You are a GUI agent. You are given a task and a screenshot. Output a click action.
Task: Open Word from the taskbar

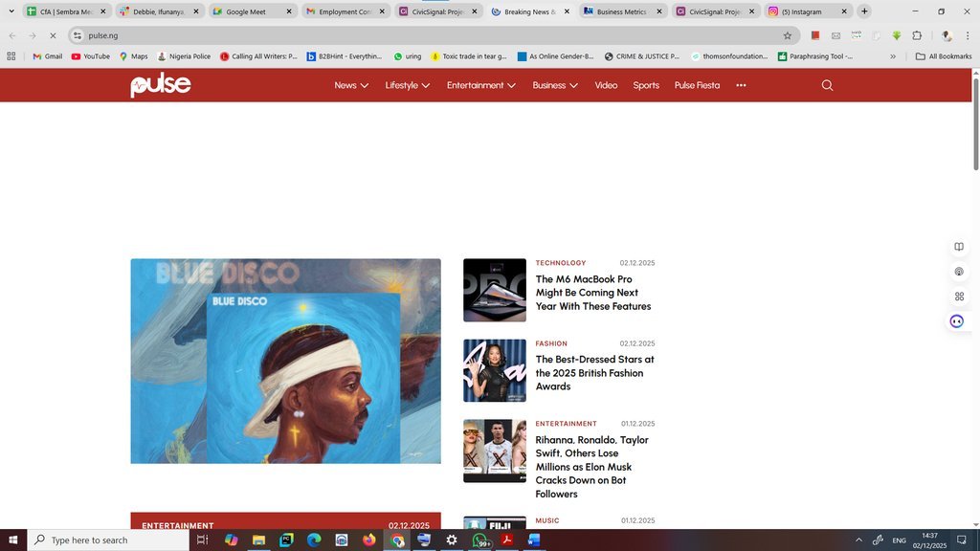click(534, 540)
